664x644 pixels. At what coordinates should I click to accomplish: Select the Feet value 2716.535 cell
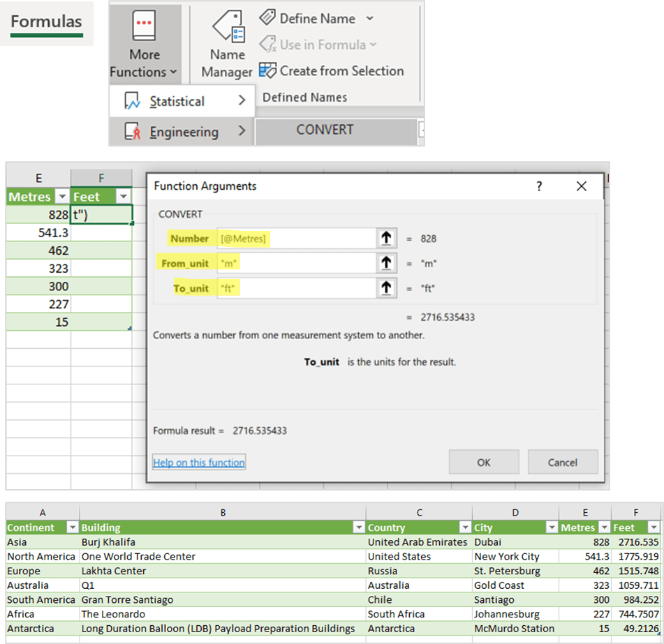click(x=635, y=542)
